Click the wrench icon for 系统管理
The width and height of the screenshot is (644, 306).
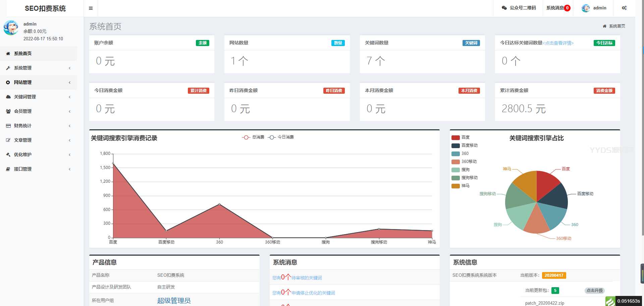coord(8,68)
